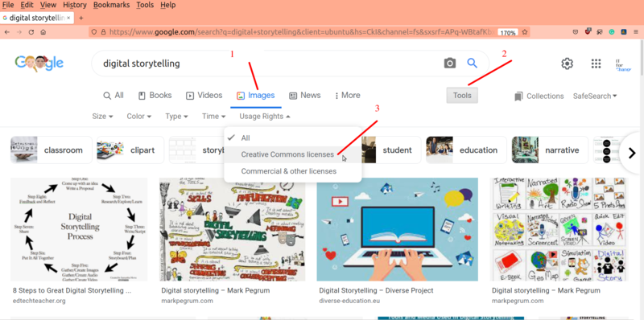The width and height of the screenshot is (644, 320).
Task: Open the SafeSearch dropdown
Action: click(595, 96)
